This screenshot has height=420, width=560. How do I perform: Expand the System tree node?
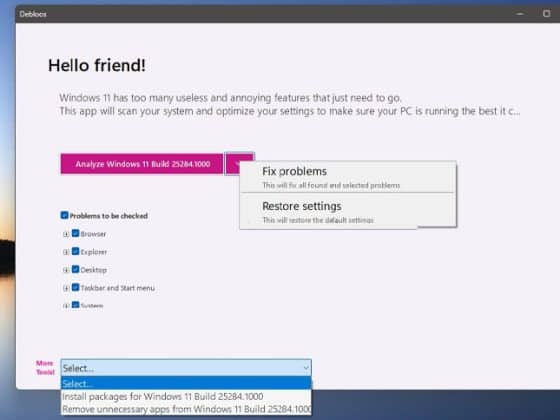[66, 306]
